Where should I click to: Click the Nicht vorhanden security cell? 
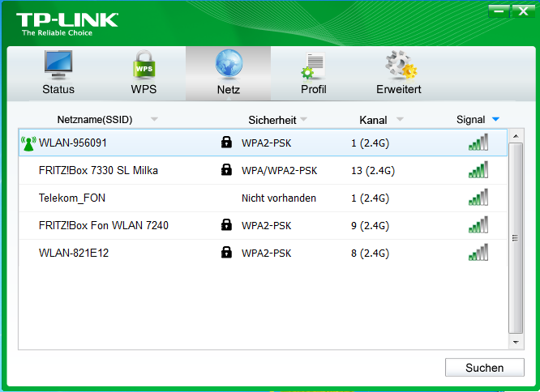click(x=279, y=198)
